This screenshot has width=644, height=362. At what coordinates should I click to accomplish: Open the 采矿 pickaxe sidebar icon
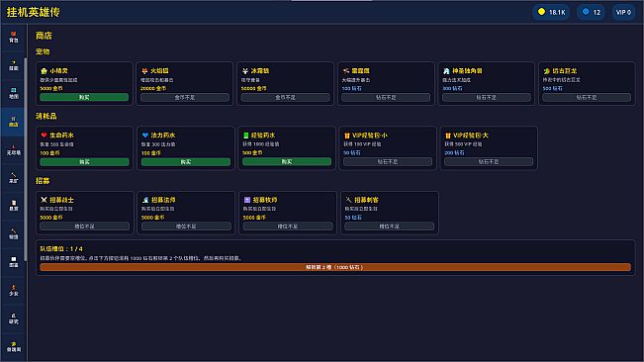[14, 178]
